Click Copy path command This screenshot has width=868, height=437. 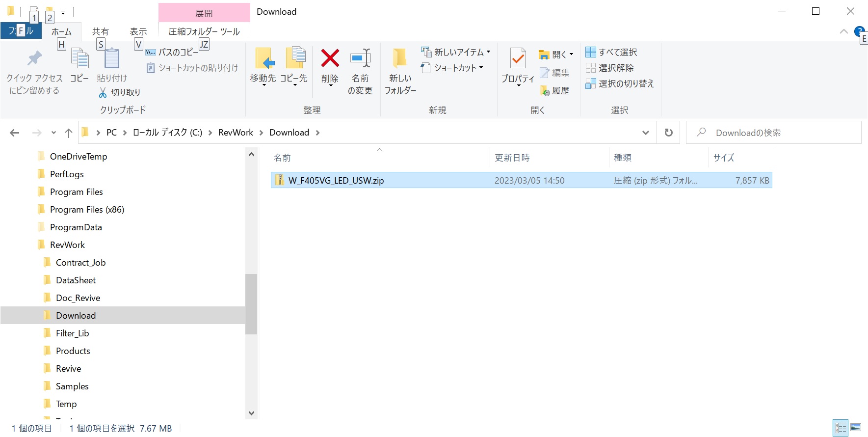click(172, 52)
